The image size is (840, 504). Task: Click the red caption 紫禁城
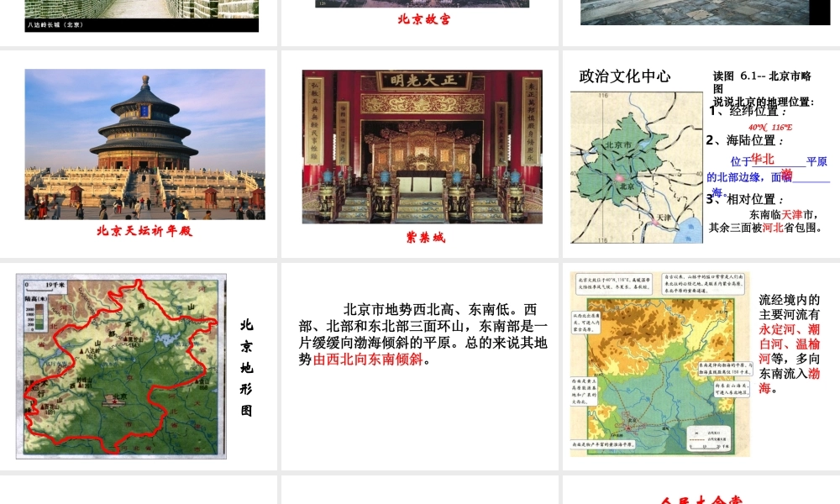[x=425, y=237]
